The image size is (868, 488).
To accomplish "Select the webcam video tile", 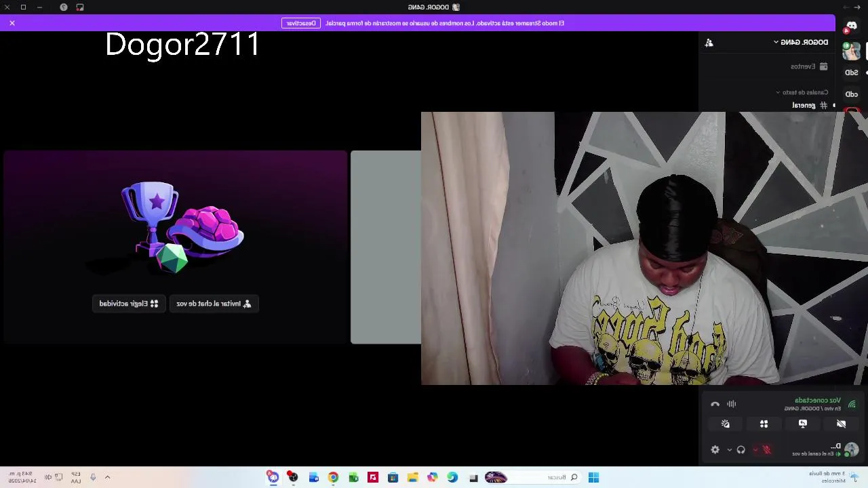I will (x=644, y=249).
